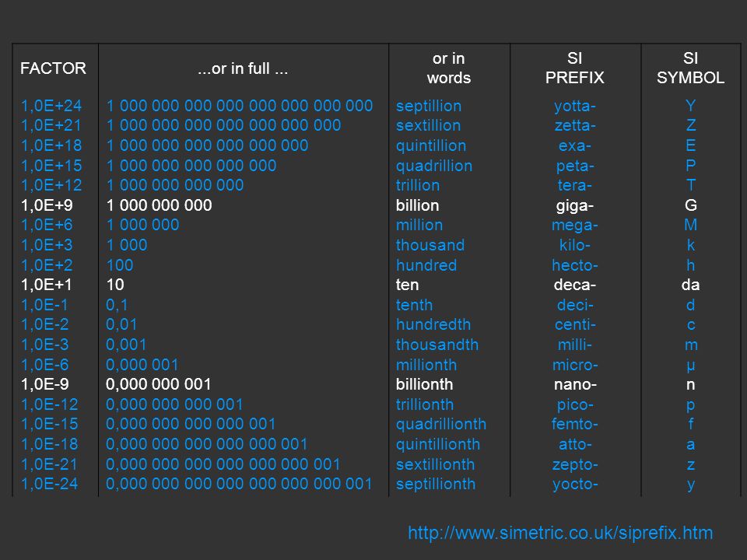
Task: Select the word 'septillion' in the table
Action: (428, 107)
